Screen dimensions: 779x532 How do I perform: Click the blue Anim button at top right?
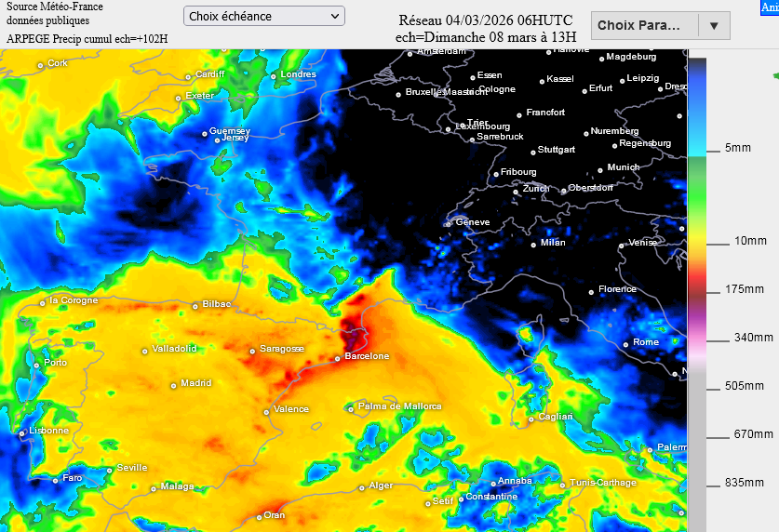[x=770, y=7]
